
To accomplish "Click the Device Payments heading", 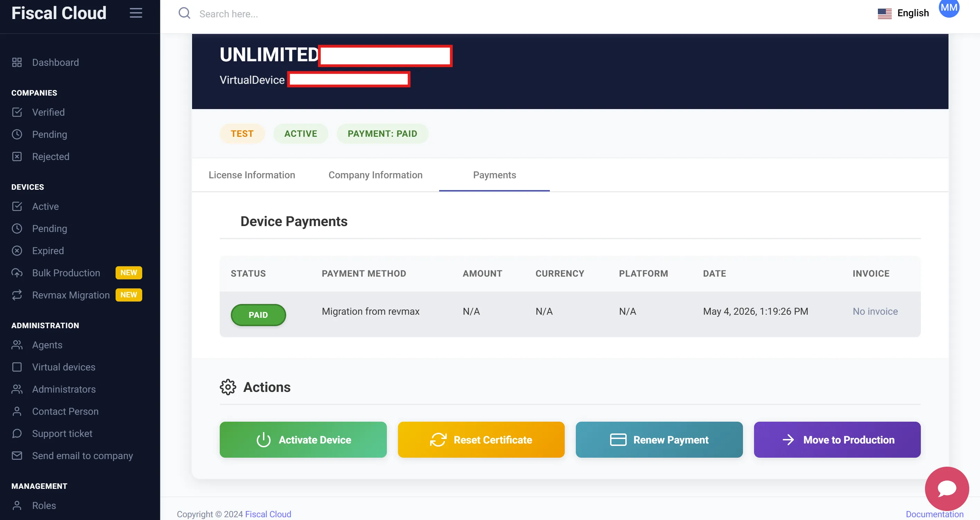I will point(294,222).
